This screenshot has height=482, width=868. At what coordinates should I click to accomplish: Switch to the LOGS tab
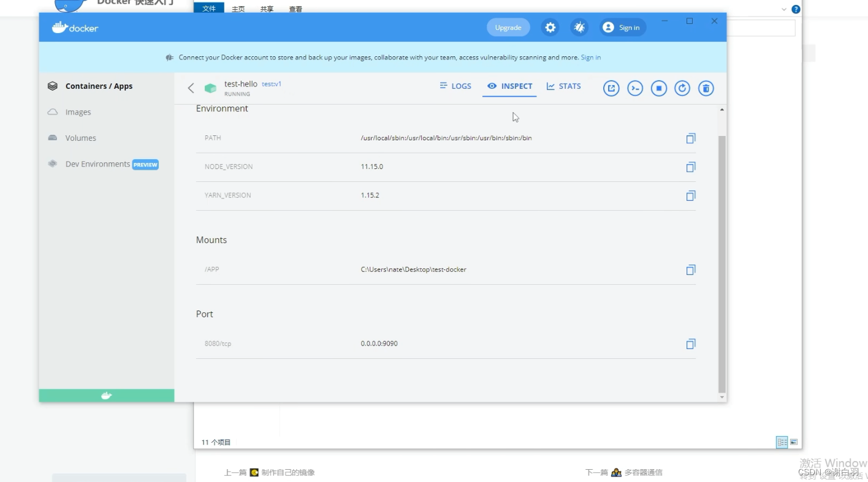coord(455,86)
